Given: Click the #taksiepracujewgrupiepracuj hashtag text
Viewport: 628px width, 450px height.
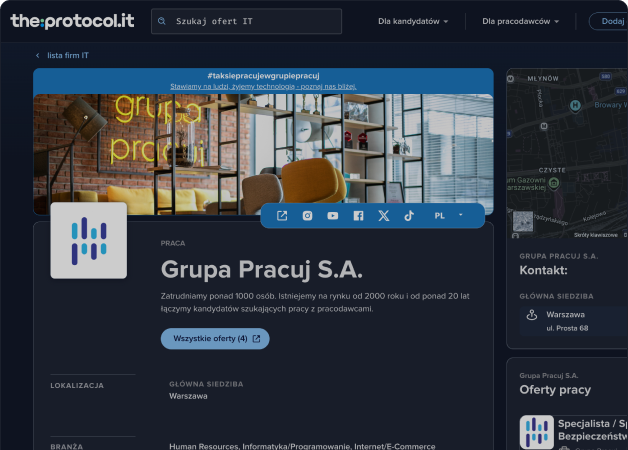Looking at the screenshot, I should 263,76.
